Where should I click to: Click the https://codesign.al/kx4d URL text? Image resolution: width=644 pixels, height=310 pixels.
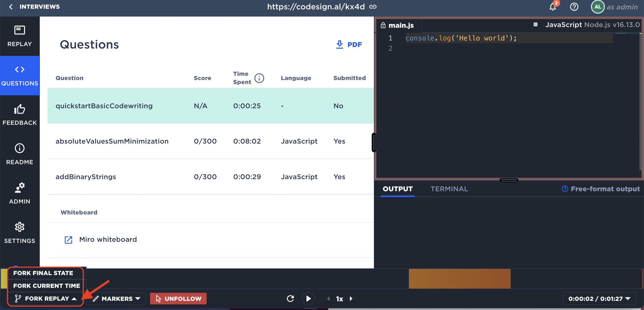click(316, 7)
